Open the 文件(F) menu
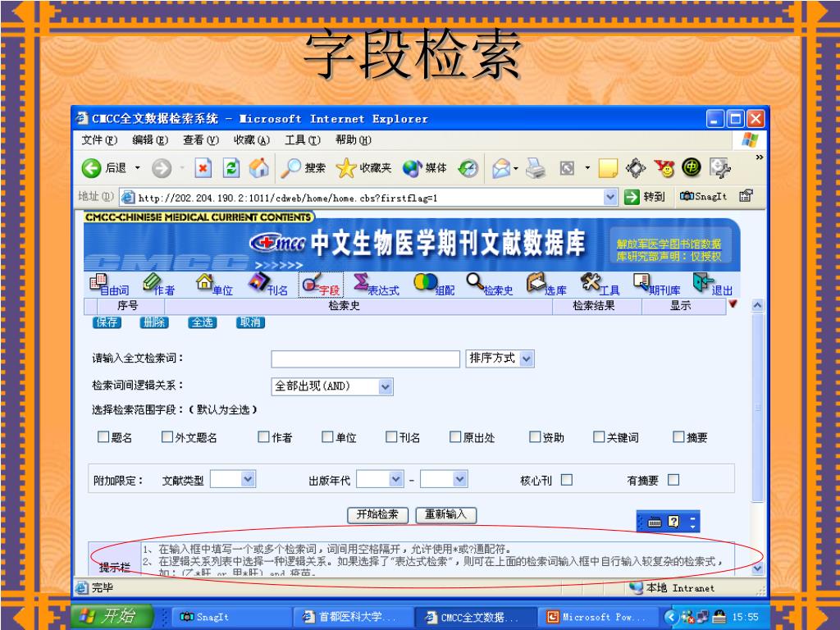This screenshot has width=840, height=630. 99,140
